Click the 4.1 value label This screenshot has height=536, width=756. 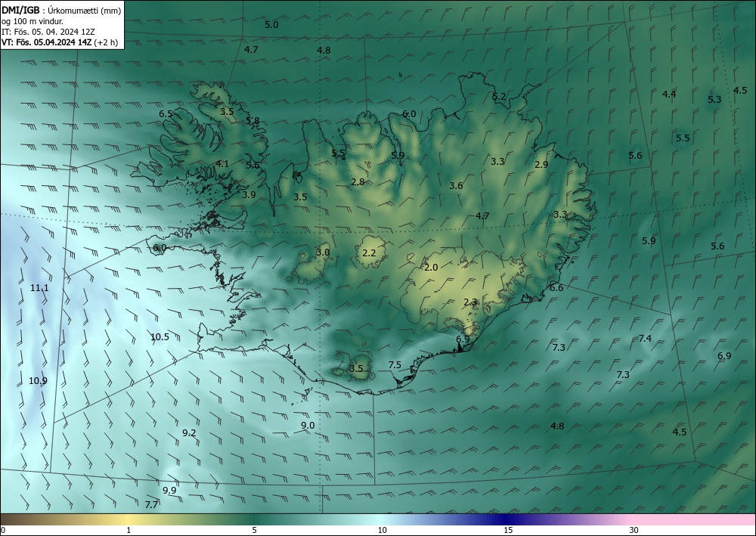pos(222,163)
